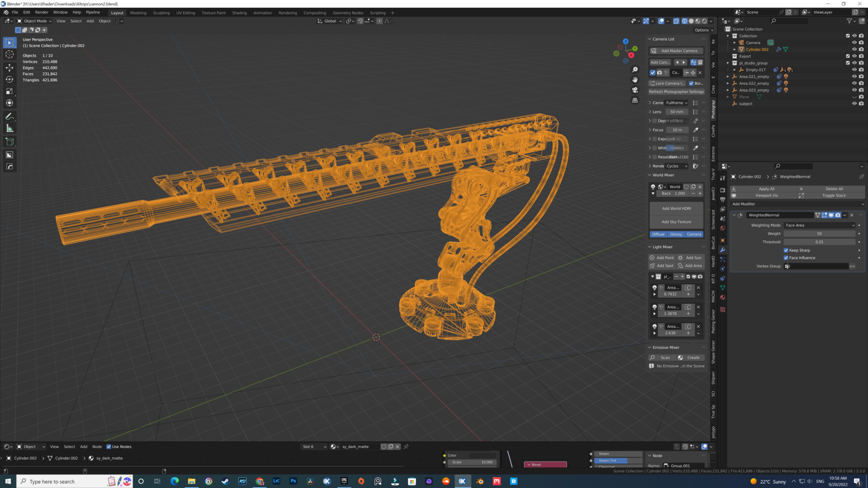Open the Modifier Properties wrench tab
Viewport: 868px width, 488px height.
pos(722,250)
